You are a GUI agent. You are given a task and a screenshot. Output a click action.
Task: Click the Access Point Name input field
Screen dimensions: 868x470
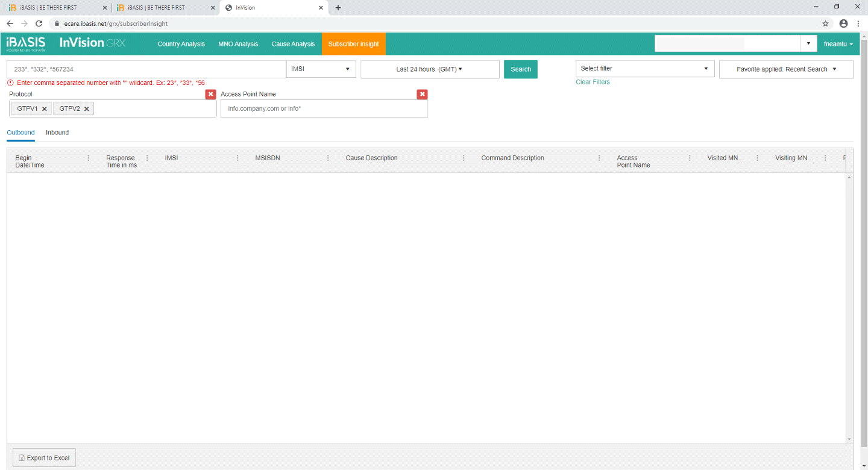pyautogui.click(x=324, y=109)
